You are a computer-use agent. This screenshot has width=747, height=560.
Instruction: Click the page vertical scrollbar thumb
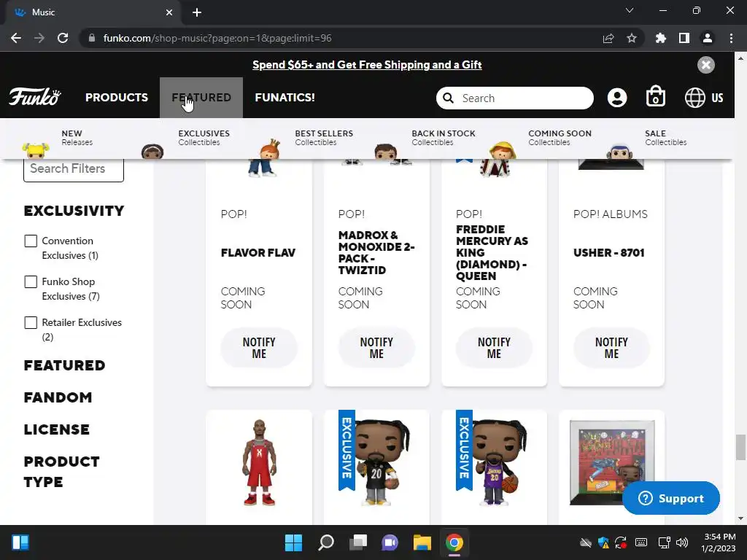click(740, 447)
